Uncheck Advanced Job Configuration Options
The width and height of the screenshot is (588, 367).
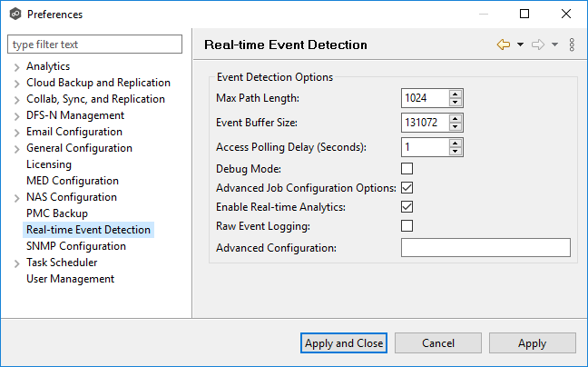point(407,188)
